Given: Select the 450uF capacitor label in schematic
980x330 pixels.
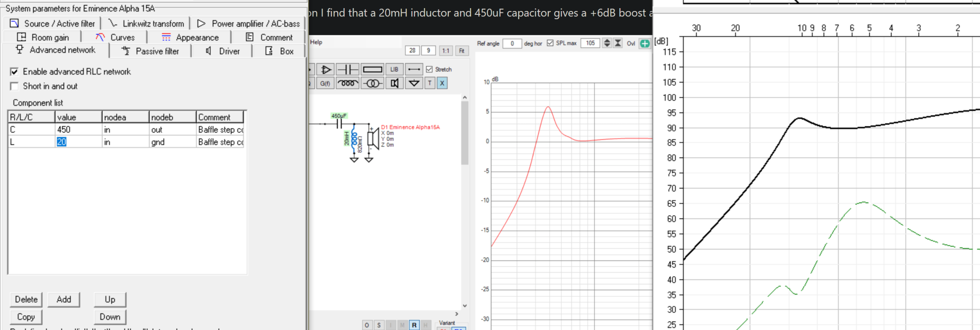Looking at the screenshot, I should 339,116.
